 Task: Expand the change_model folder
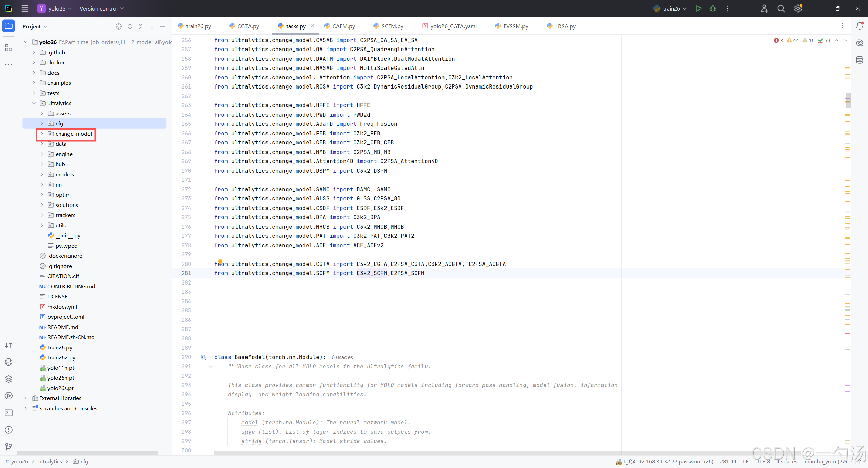42,134
